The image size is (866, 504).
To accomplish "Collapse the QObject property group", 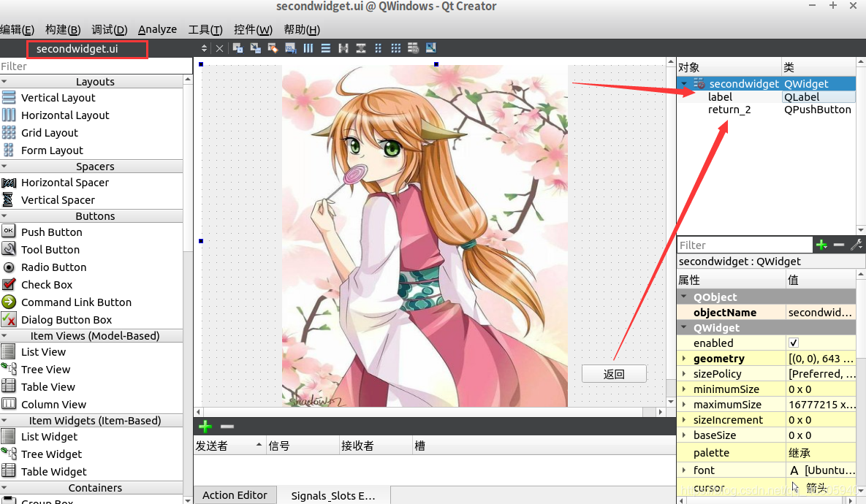I will point(684,297).
